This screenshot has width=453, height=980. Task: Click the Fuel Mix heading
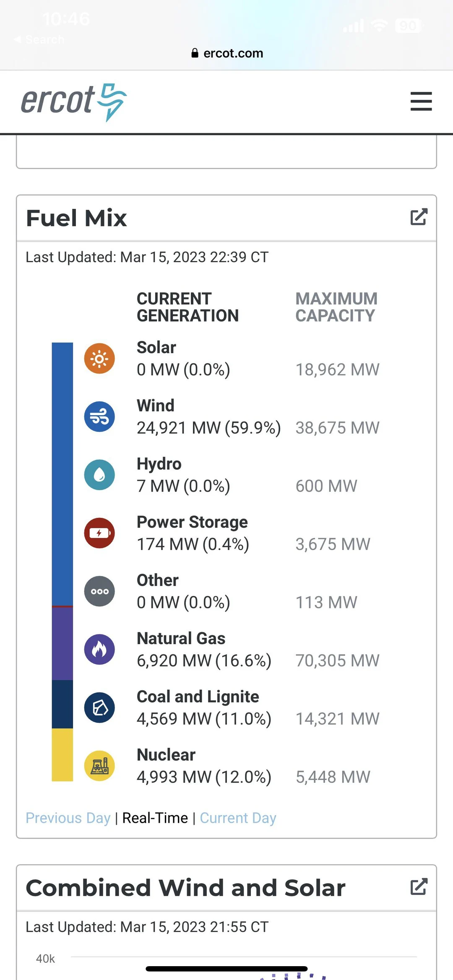pyautogui.click(x=77, y=218)
